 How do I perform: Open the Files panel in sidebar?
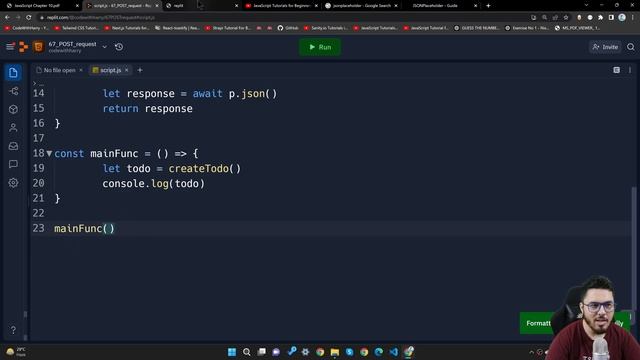click(x=13, y=73)
